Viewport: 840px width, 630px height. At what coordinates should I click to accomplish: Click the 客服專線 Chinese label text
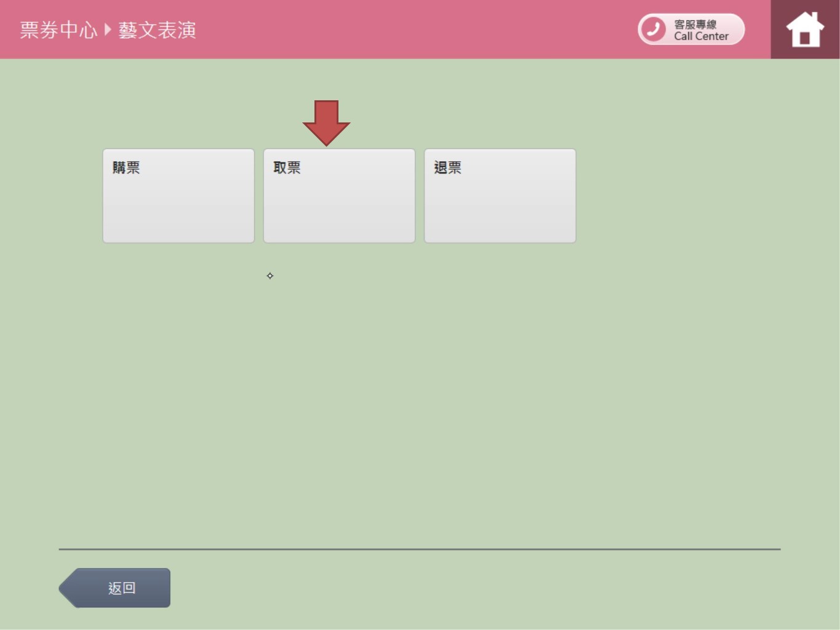coord(695,24)
